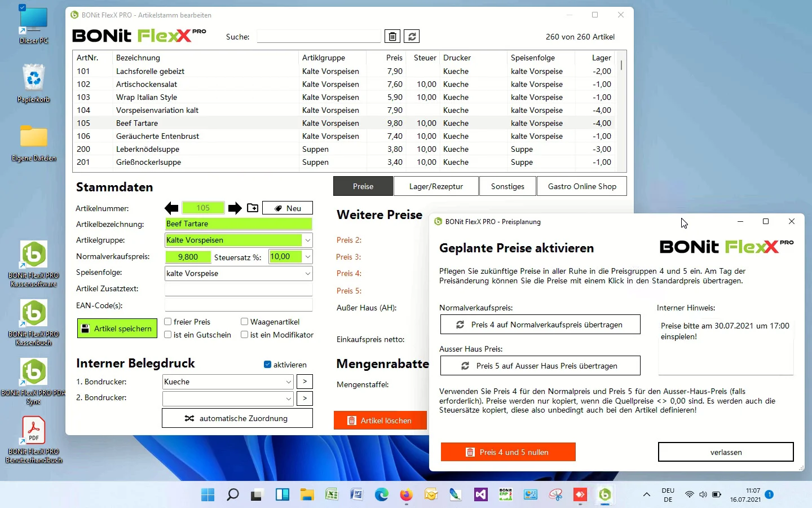The width and height of the screenshot is (812, 508).
Task: Open the Gastro Online Shop tab
Action: (x=581, y=186)
